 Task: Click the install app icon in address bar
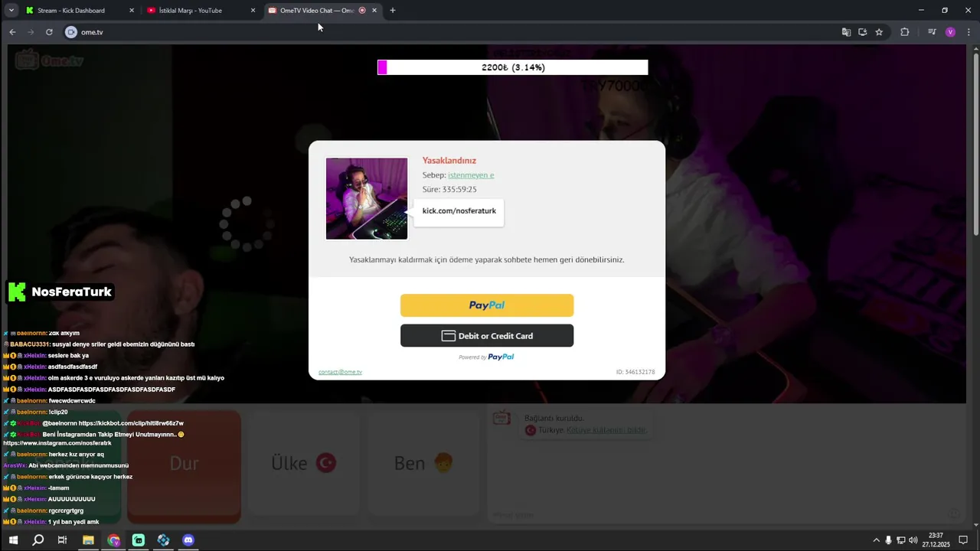tap(862, 32)
